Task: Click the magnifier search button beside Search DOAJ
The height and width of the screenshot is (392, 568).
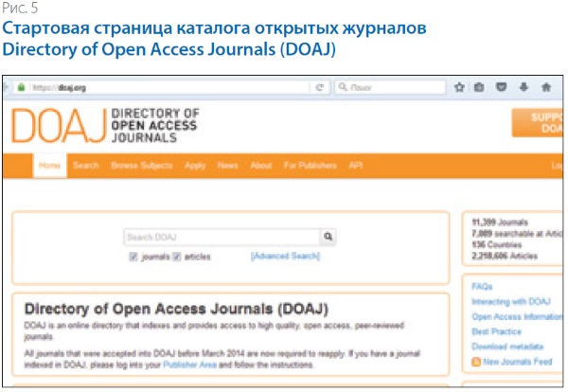Action: coord(328,238)
